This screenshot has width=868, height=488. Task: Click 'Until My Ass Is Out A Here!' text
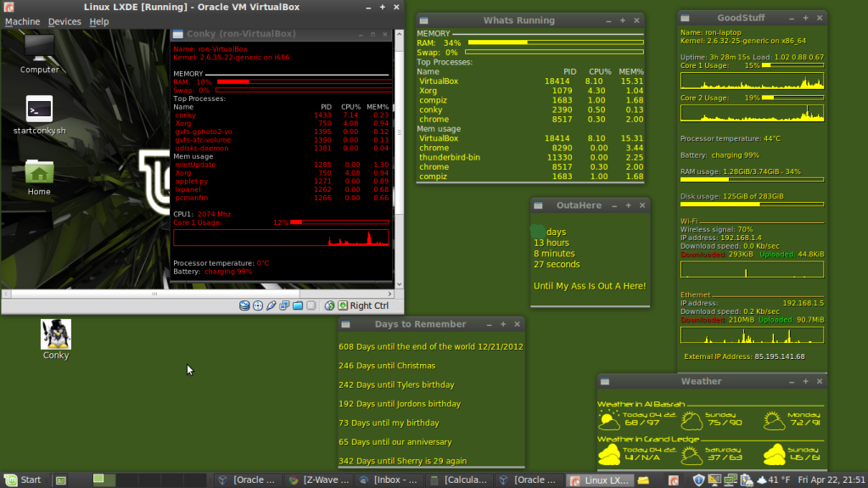[x=590, y=286]
